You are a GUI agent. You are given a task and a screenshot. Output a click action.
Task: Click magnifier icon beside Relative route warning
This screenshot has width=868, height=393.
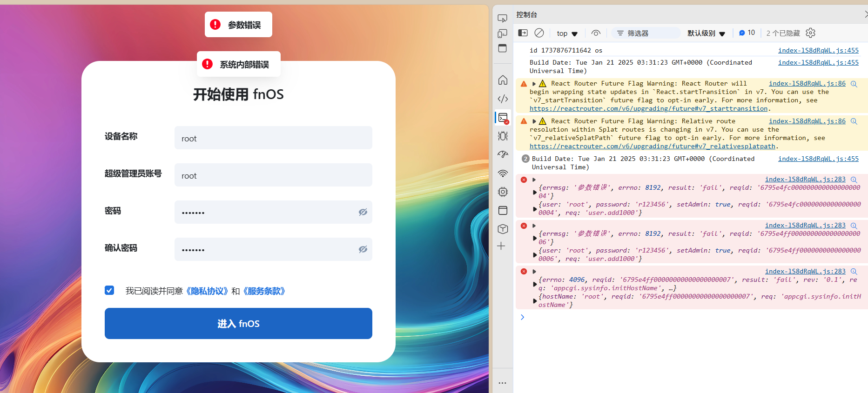coord(854,121)
